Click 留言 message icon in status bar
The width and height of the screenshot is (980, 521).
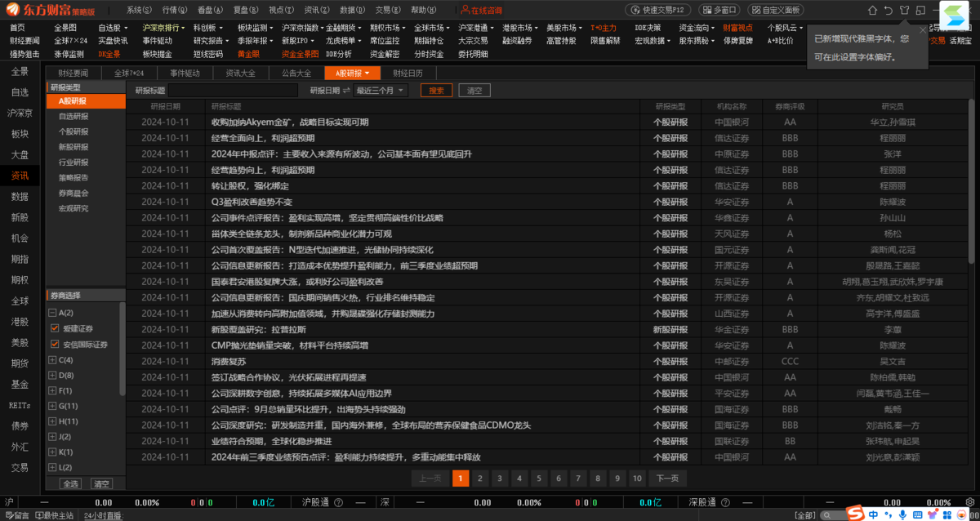pyautogui.click(x=16, y=515)
